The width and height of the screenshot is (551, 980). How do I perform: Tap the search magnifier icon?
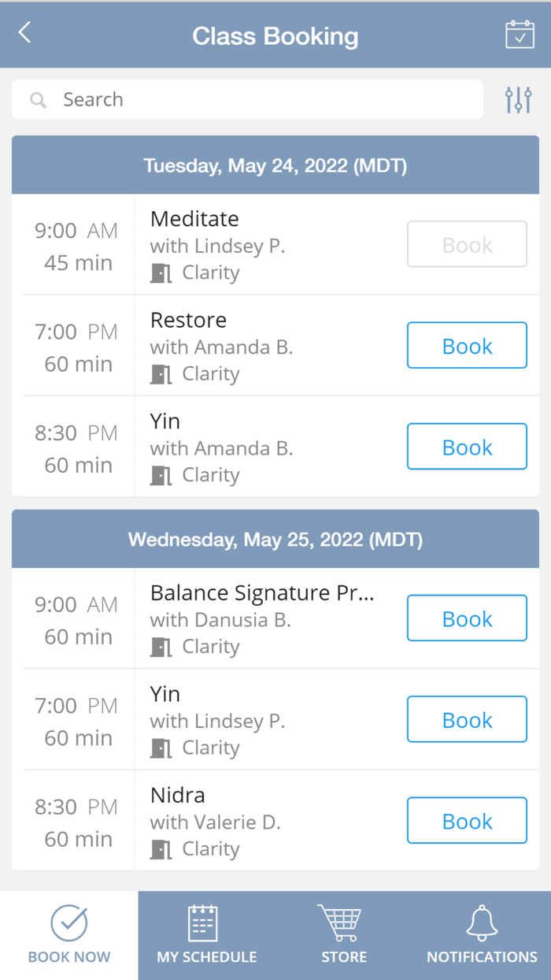click(38, 100)
